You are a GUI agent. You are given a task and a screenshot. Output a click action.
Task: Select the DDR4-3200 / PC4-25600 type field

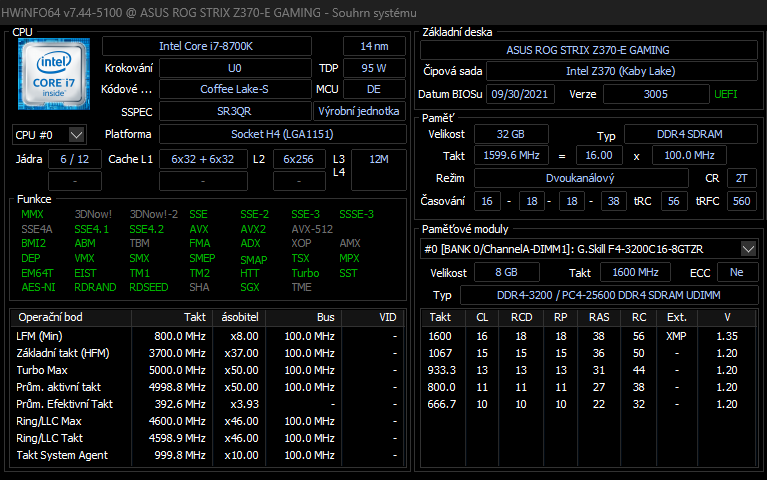[609, 296]
